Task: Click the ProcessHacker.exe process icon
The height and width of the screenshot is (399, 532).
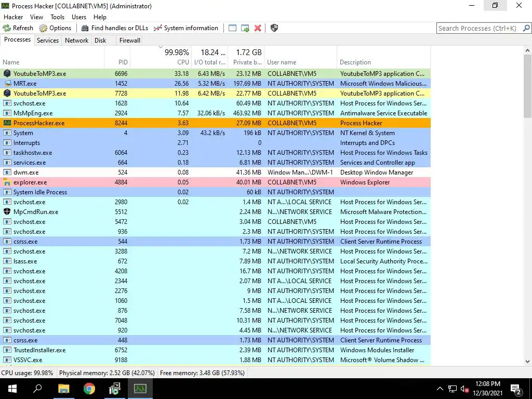Action: [x=7, y=123]
